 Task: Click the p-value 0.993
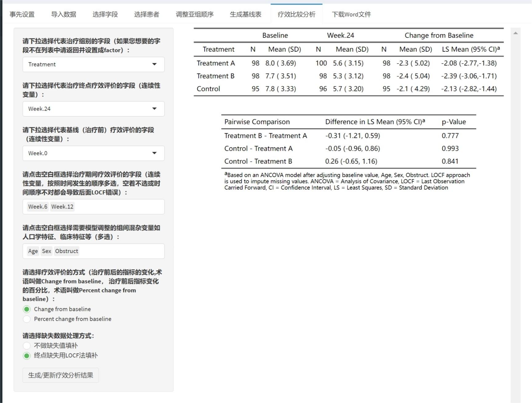[450, 149]
